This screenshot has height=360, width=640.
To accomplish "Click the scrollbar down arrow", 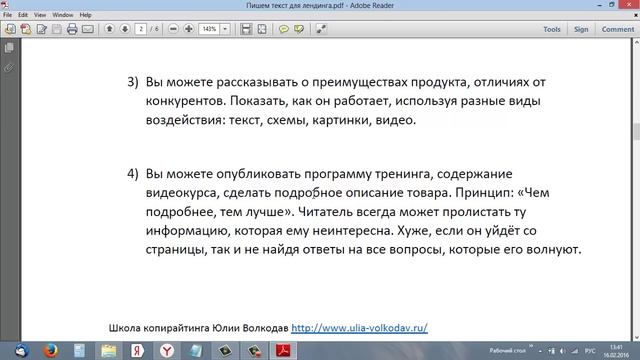I will pos(636,338).
